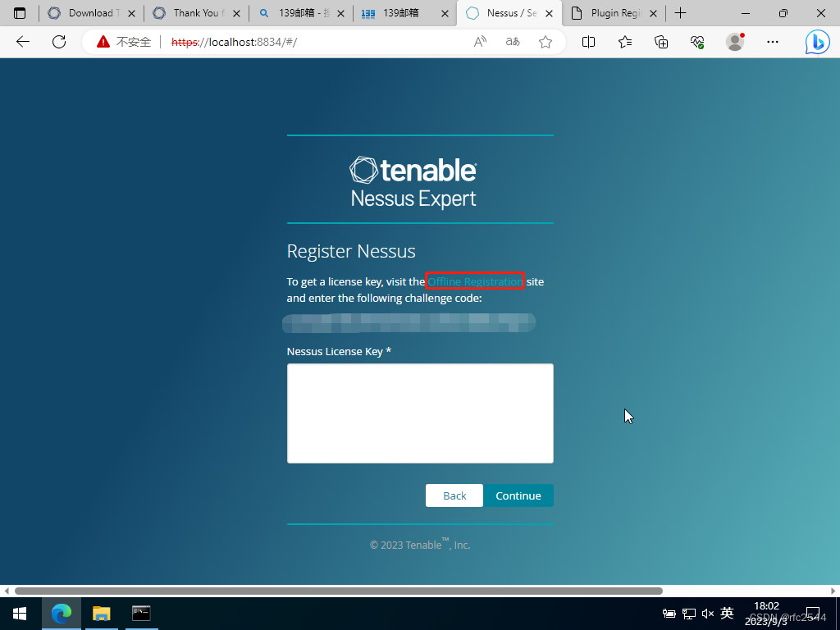Open a new tab with plus button
840x630 pixels.
point(680,13)
